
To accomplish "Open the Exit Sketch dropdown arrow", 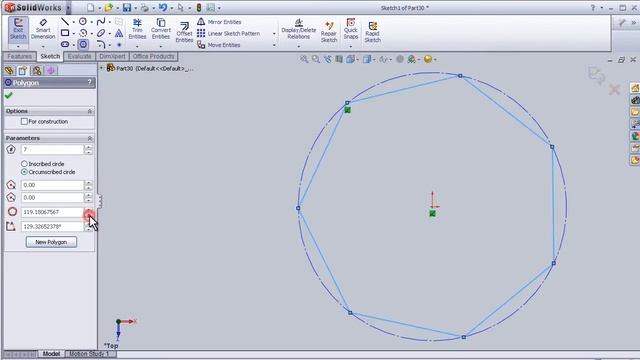I will point(18,47).
